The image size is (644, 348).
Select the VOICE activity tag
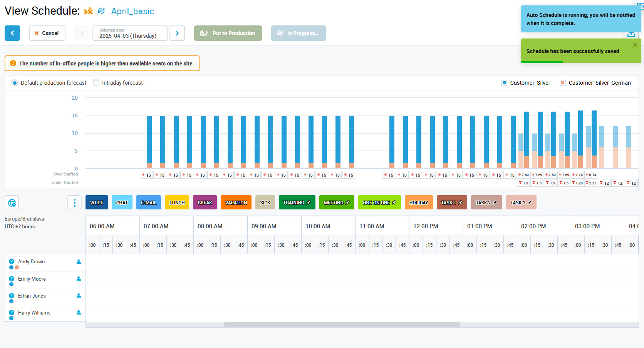(x=97, y=202)
